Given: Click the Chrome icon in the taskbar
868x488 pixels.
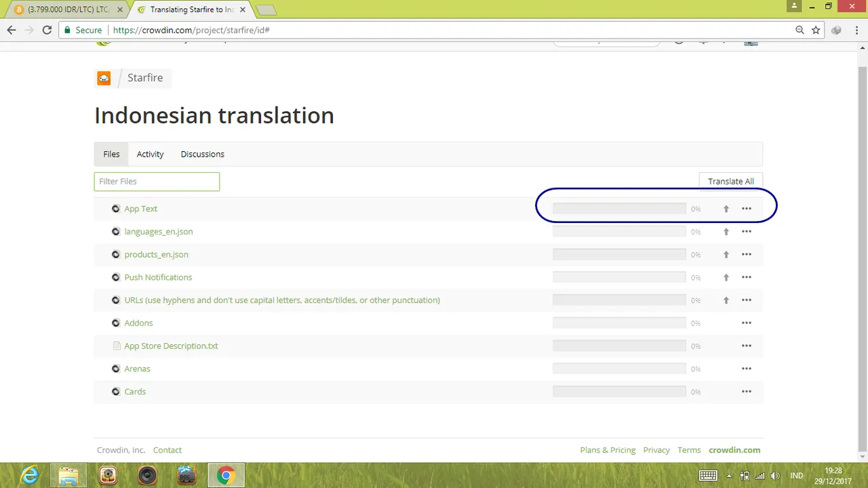Looking at the screenshot, I should [226, 475].
